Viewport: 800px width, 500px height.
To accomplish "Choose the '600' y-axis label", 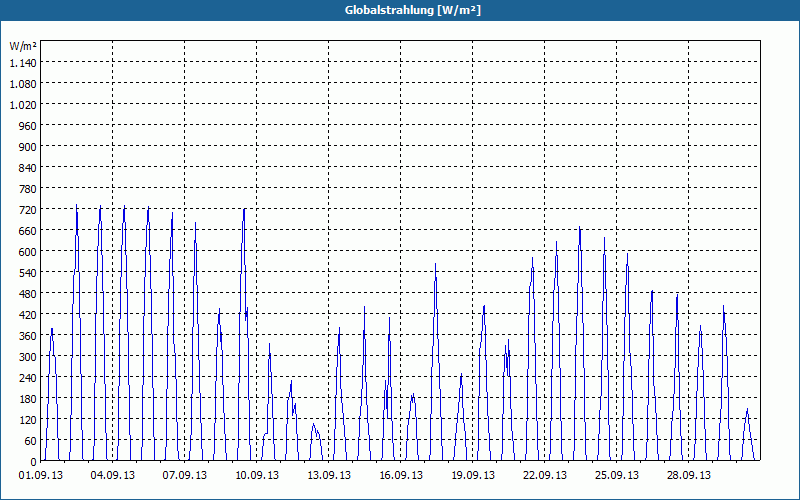I will click(28, 252).
